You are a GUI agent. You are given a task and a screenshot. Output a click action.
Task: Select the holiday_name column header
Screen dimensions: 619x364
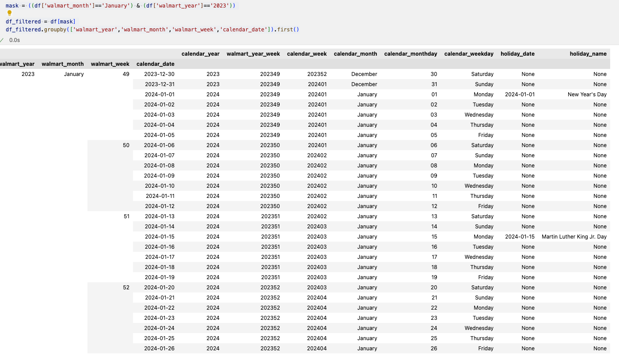[588, 53]
